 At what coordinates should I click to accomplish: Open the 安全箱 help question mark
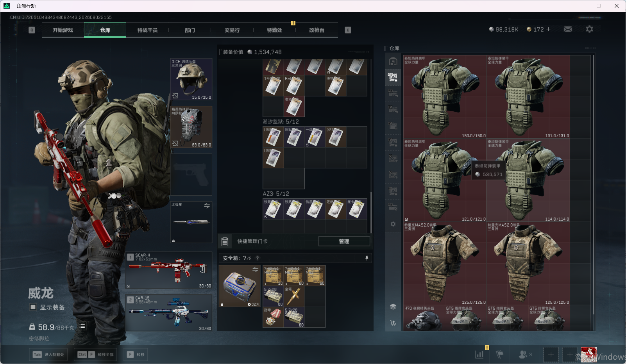pyautogui.click(x=257, y=258)
